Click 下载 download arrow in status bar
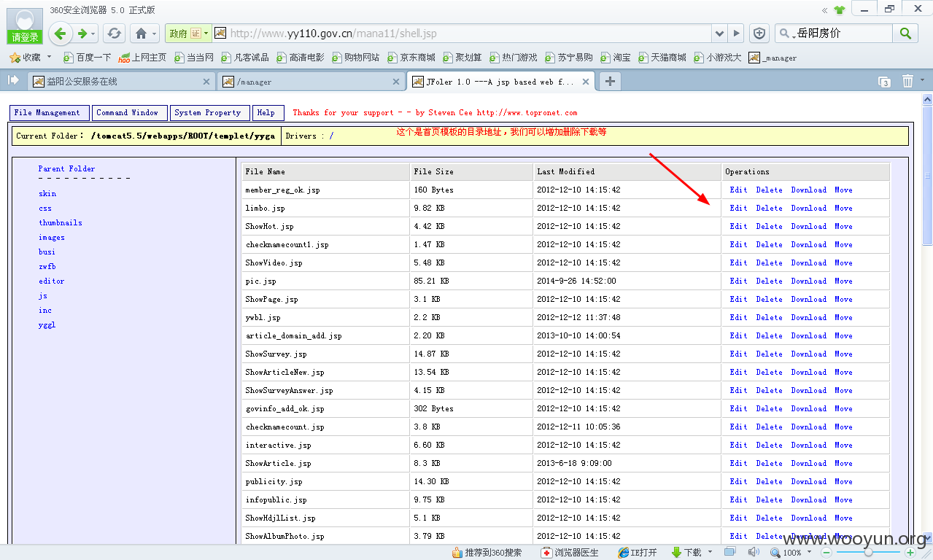Screen dimensions: 933x560 pyautogui.click(x=687, y=553)
